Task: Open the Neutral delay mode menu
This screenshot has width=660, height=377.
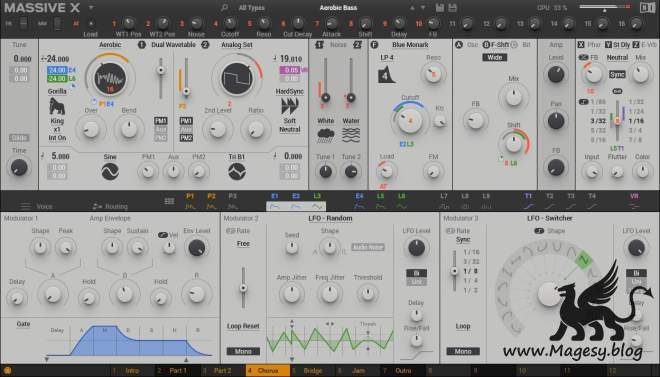Action: pyautogui.click(x=617, y=57)
